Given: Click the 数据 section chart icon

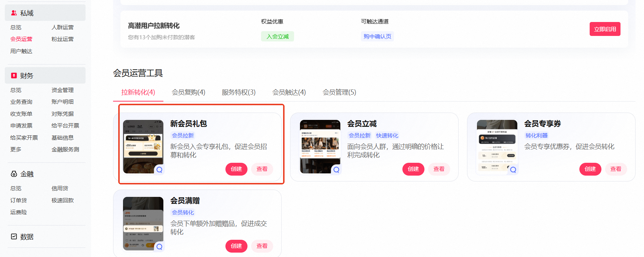Looking at the screenshot, I should tap(14, 236).
